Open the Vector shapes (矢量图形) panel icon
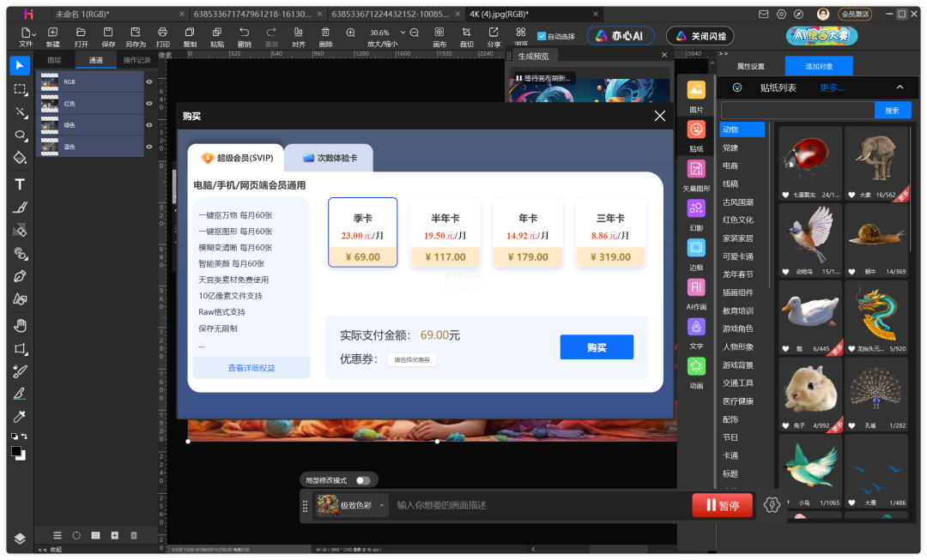This screenshot has height=560, width=927. coord(696,173)
